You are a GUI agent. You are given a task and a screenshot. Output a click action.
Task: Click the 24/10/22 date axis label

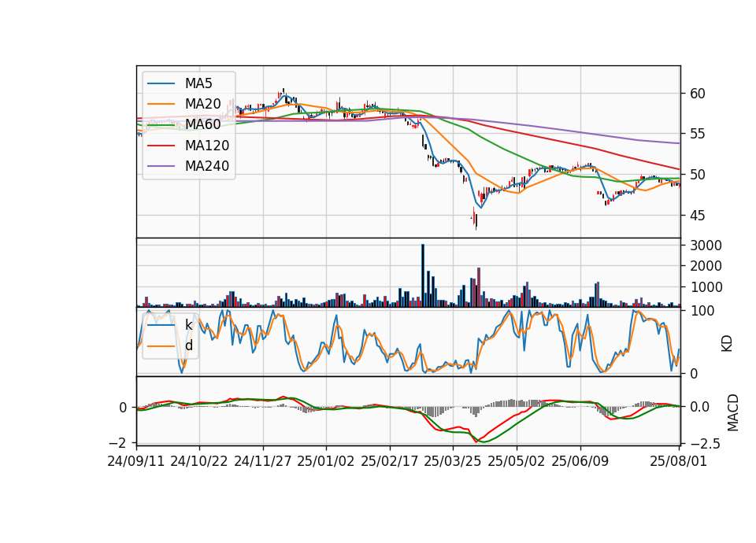coord(199,461)
